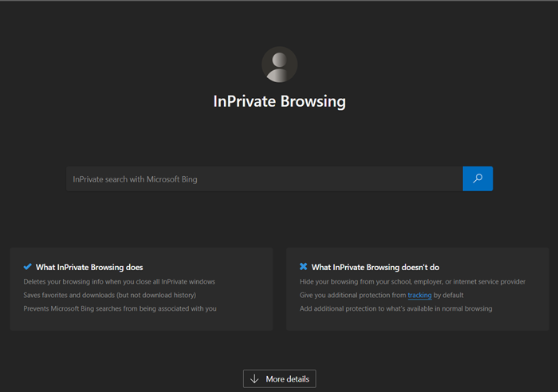Click the InPrivate Browsing title
The height and width of the screenshot is (392, 558).
point(279,102)
